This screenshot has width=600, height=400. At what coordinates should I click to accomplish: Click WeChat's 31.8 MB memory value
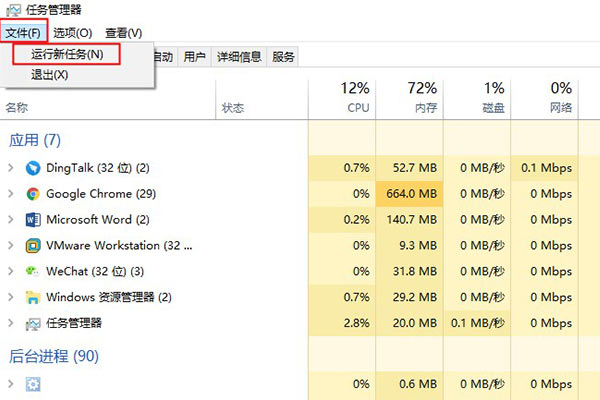click(414, 271)
